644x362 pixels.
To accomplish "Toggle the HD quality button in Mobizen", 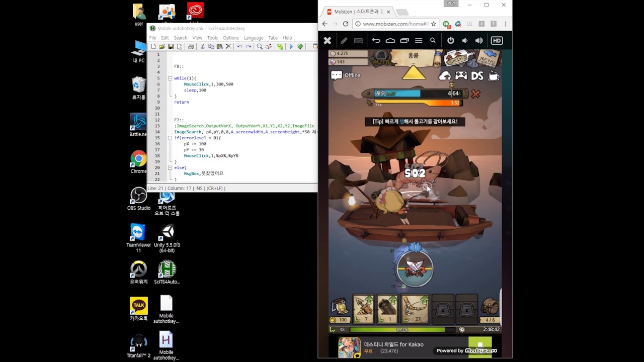I will coord(497,41).
